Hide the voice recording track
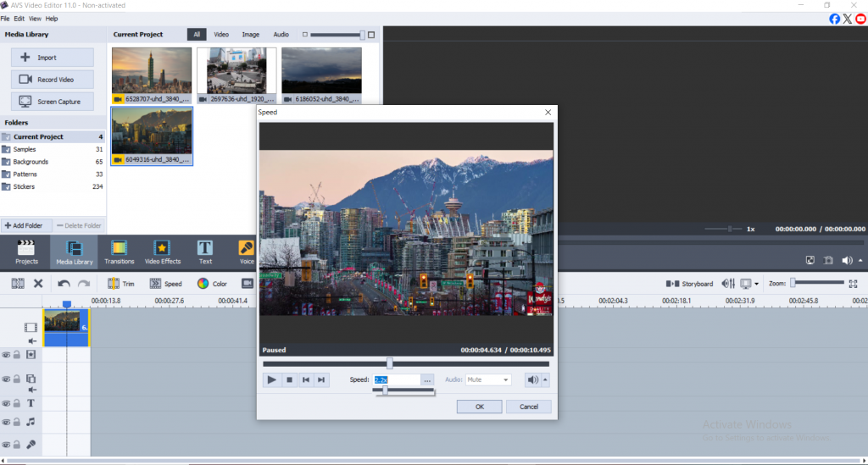 [x=6, y=444]
